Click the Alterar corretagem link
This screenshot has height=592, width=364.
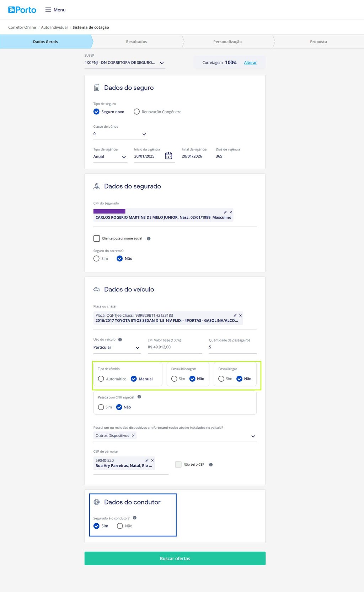click(250, 63)
